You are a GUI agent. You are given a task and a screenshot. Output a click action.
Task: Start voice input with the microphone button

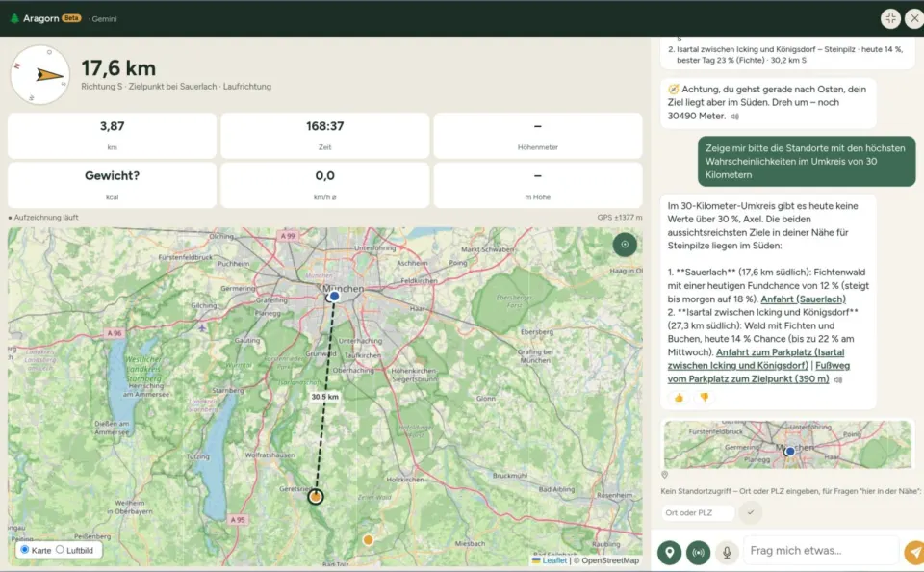click(x=728, y=552)
